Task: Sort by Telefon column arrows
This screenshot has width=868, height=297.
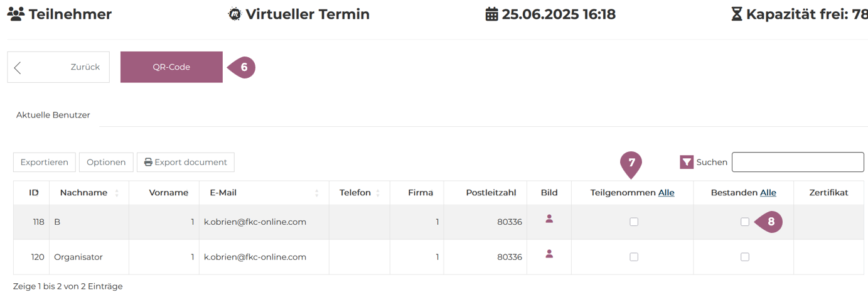Action: (378, 193)
